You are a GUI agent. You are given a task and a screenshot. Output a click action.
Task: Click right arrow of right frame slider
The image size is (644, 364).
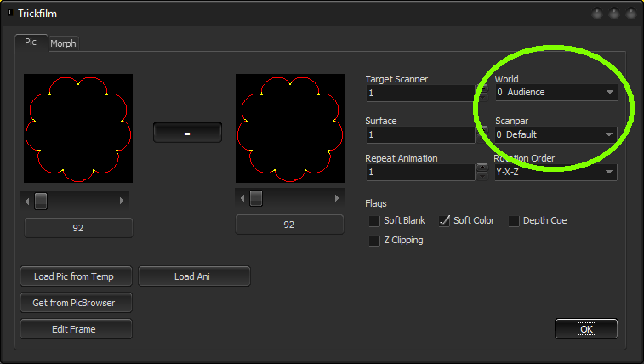point(334,198)
